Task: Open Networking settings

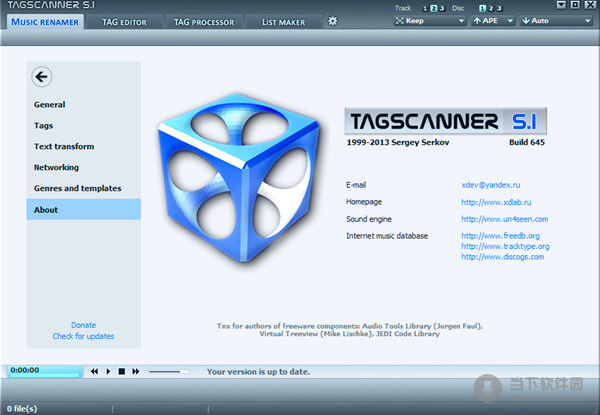Action: pyautogui.click(x=84, y=168)
